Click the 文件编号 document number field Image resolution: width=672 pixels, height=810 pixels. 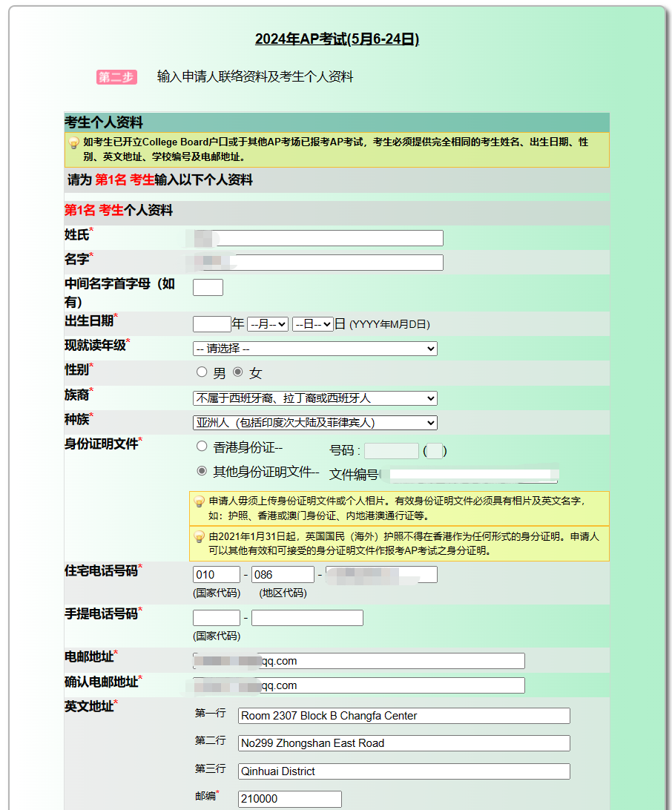tap(469, 475)
